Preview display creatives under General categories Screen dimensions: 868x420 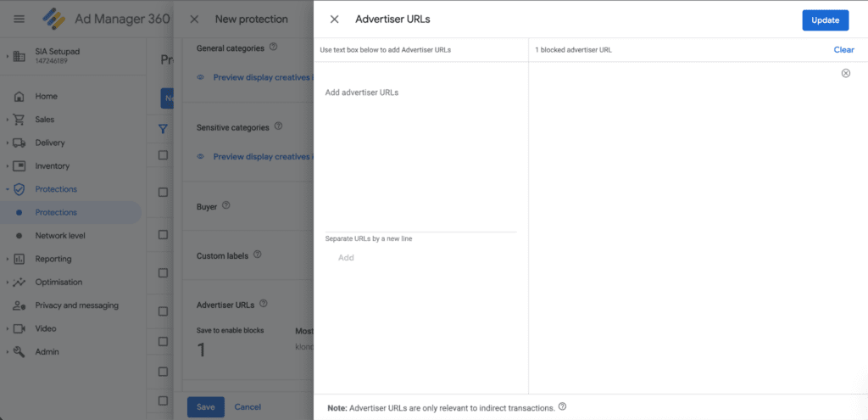tap(263, 77)
